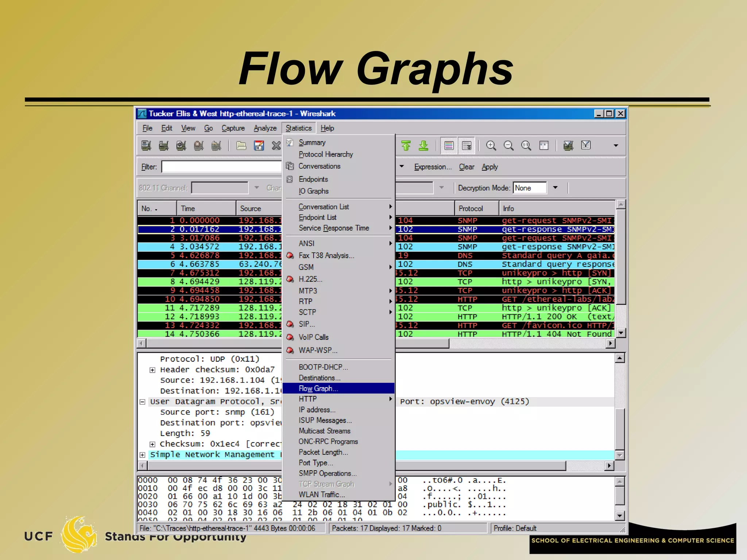Open the Filter history dropdown arrow

[402, 167]
